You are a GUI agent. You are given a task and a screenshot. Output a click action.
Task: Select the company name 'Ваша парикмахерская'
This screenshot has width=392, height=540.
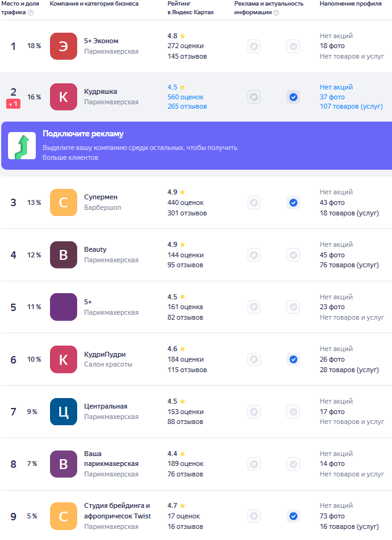(111, 459)
